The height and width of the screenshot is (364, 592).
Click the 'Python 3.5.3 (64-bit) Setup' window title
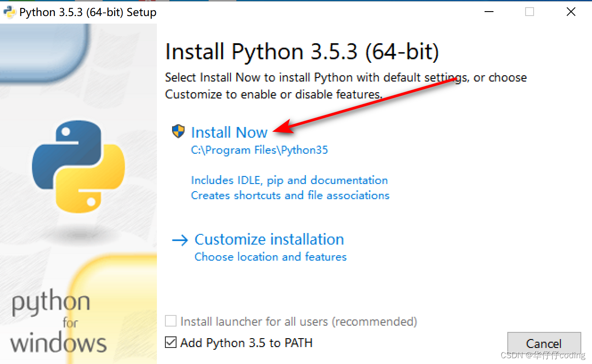88,12
